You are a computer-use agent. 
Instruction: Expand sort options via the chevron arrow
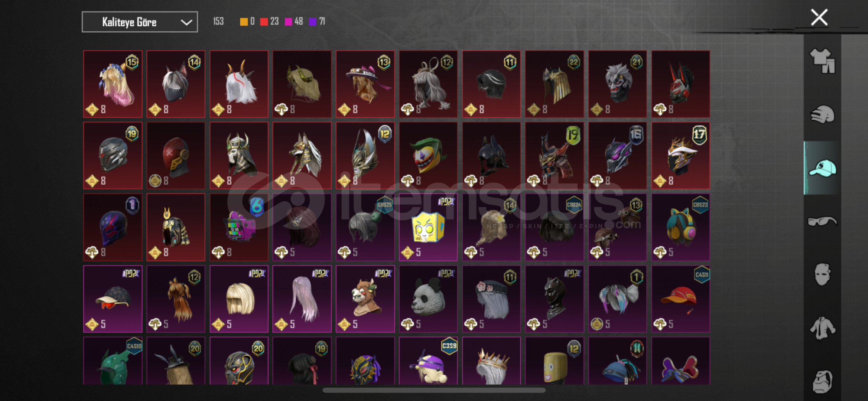(186, 22)
